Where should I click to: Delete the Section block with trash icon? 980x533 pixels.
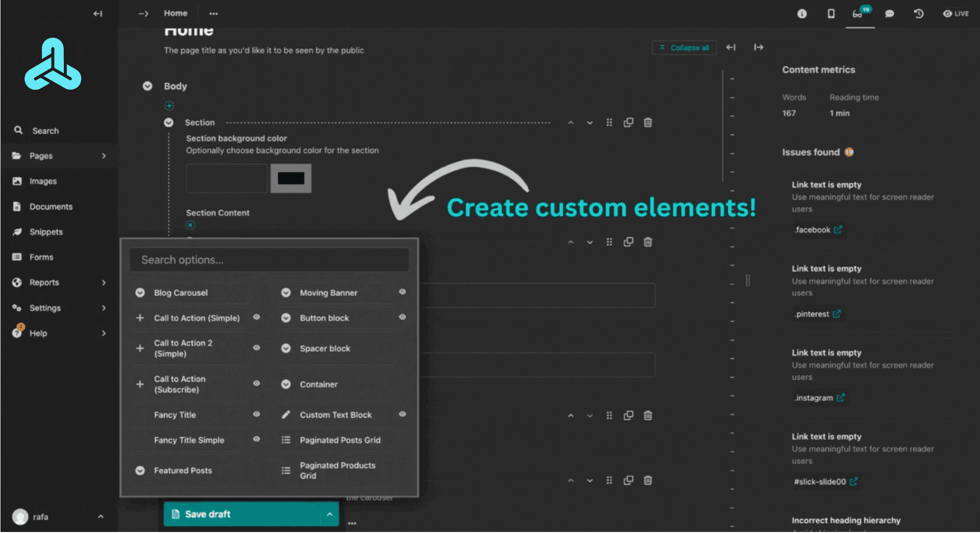tap(648, 123)
